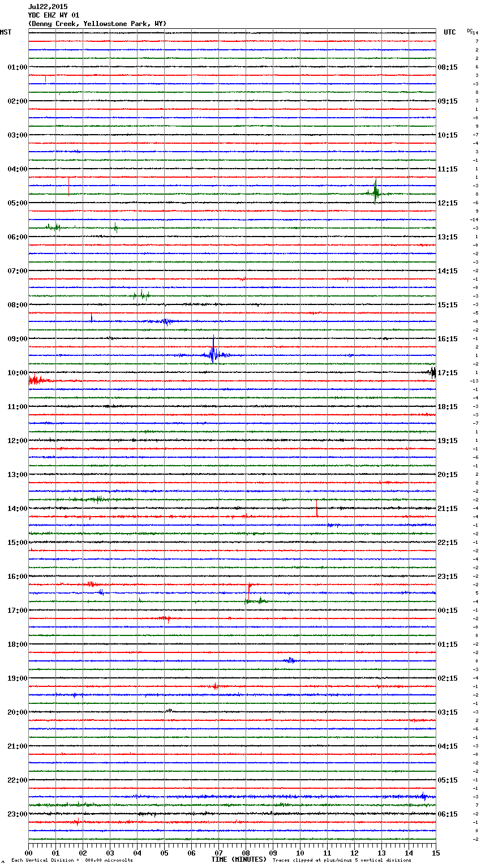Click the Denny Creek, Yellowstone Park location text
The image size is (481, 868).
[x=97, y=24]
